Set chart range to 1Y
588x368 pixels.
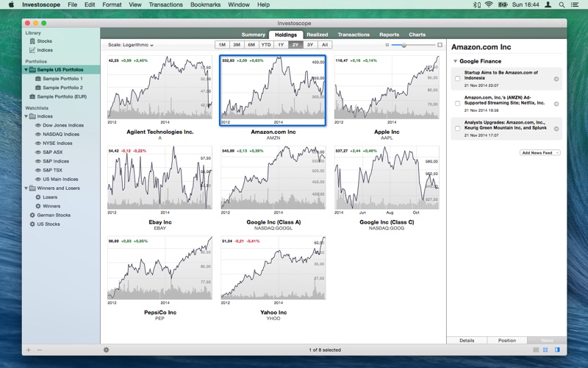[281, 45]
